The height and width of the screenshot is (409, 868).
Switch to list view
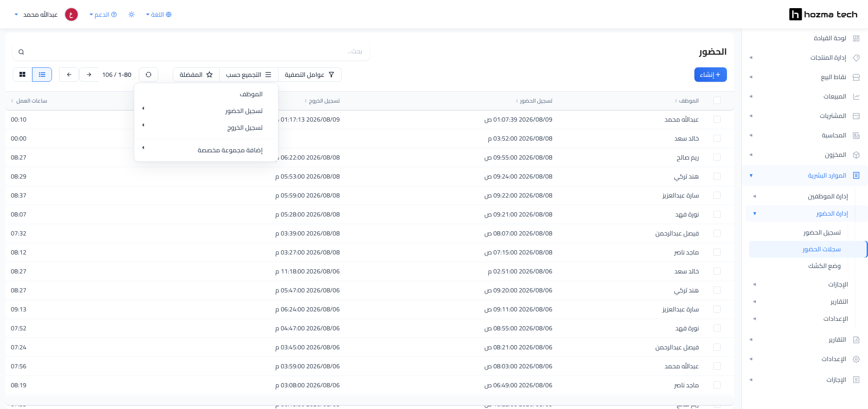click(42, 75)
